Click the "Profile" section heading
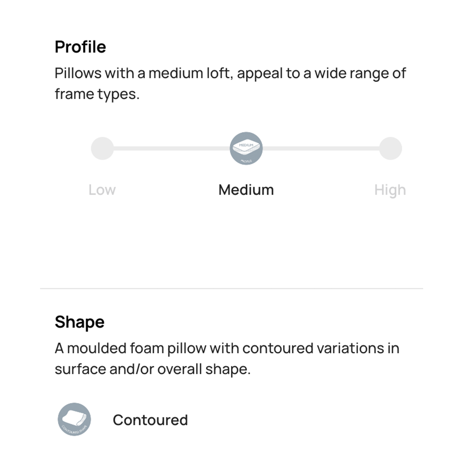This screenshot has width=476, height=476. 80,47
